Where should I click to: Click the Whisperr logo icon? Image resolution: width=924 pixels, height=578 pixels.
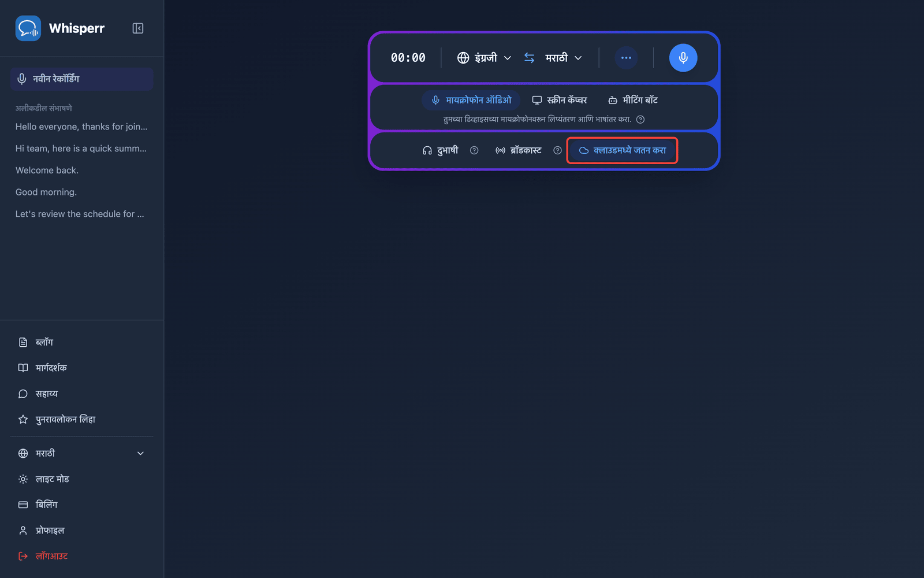point(28,28)
